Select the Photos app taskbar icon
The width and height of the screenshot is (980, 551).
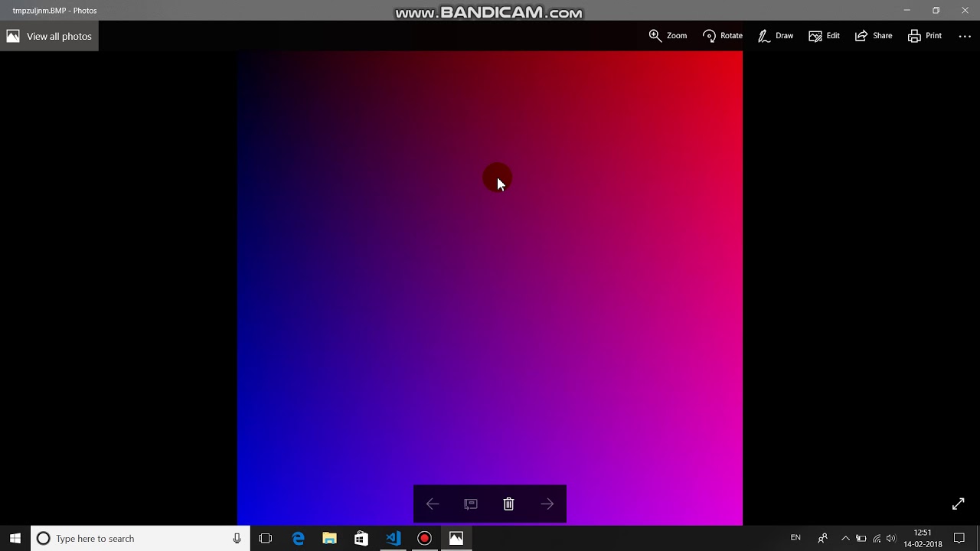456,538
